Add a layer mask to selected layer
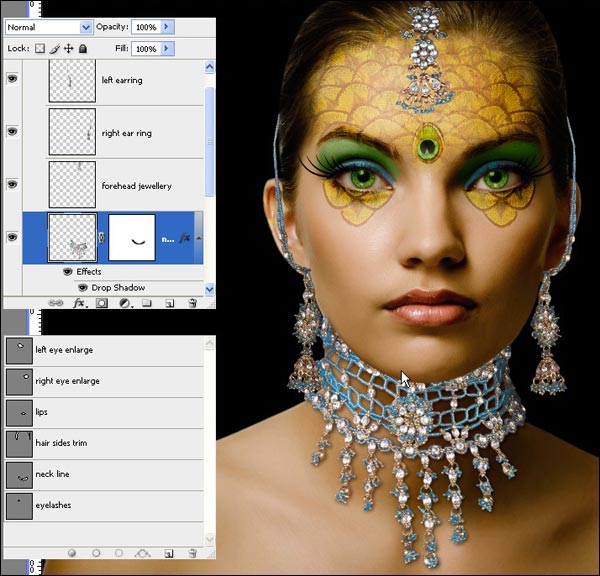The image size is (600, 576). (x=102, y=302)
